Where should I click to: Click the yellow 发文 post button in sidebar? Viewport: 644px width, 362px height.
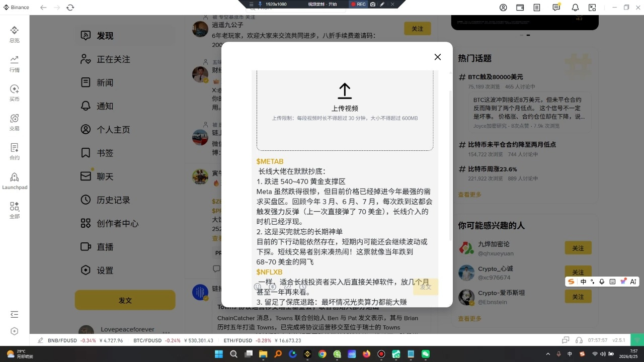pyautogui.click(x=125, y=300)
